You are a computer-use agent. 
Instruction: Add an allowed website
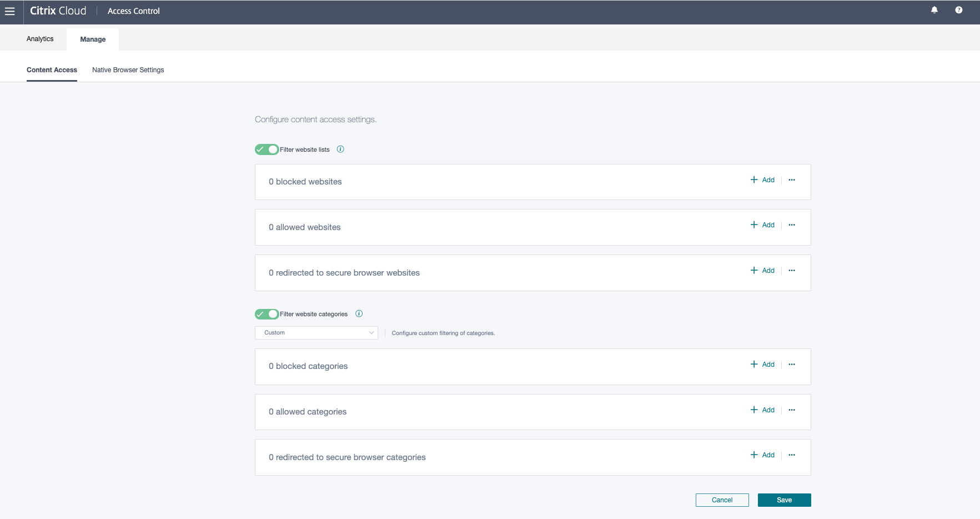762,225
